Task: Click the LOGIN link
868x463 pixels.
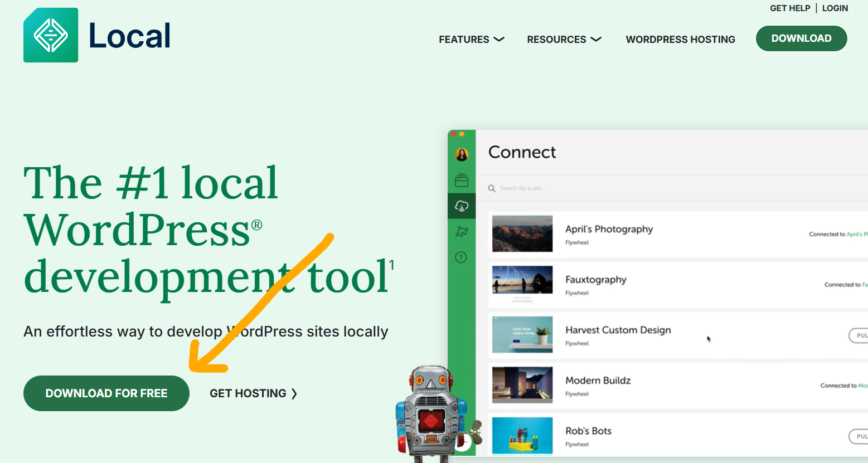Action: point(835,8)
